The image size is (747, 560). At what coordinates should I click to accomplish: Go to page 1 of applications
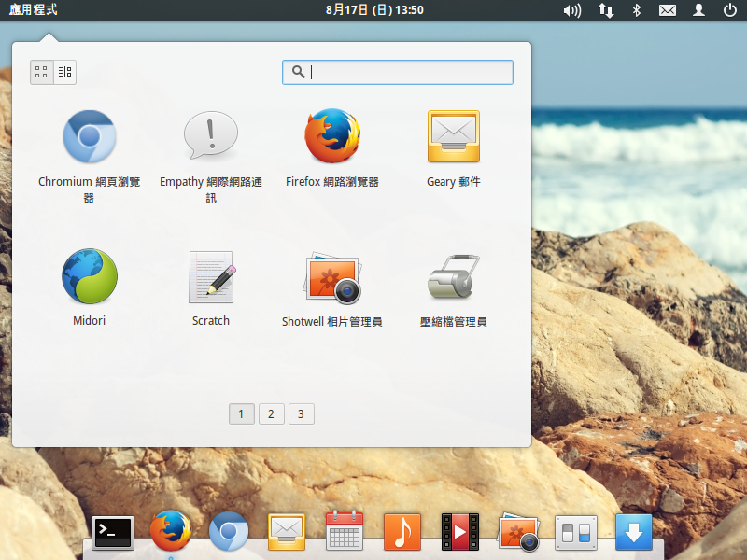point(242,413)
